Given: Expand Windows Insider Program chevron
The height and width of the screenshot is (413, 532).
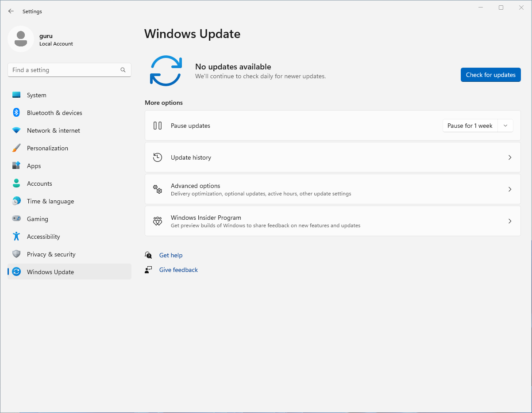Looking at the screenshot, I should click(x=510, y=221).
